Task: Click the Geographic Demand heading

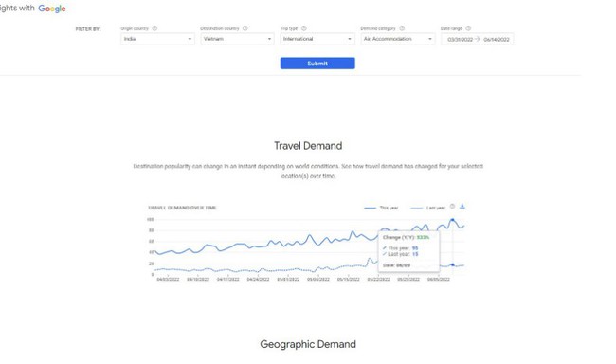Action: click(308, 344)
